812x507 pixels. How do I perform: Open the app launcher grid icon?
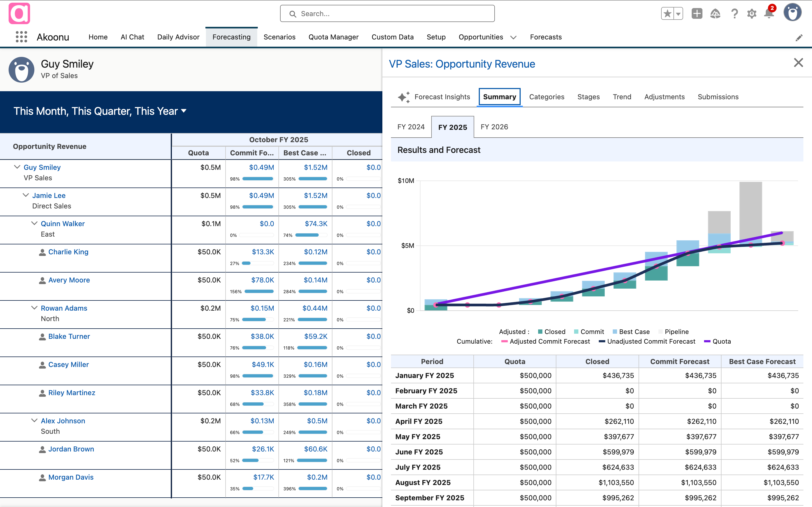[x=21, y=37]
